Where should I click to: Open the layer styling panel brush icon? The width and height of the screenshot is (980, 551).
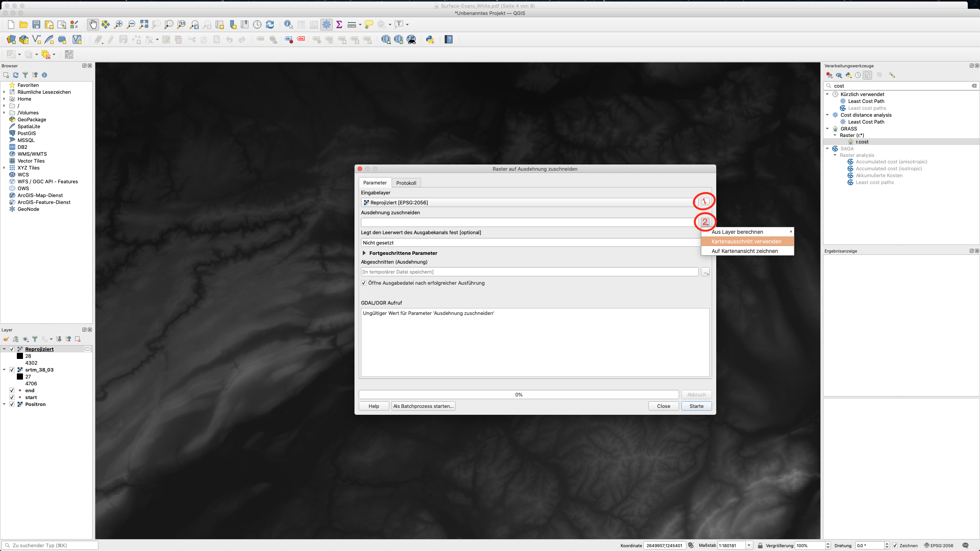(x=6, y=339)
